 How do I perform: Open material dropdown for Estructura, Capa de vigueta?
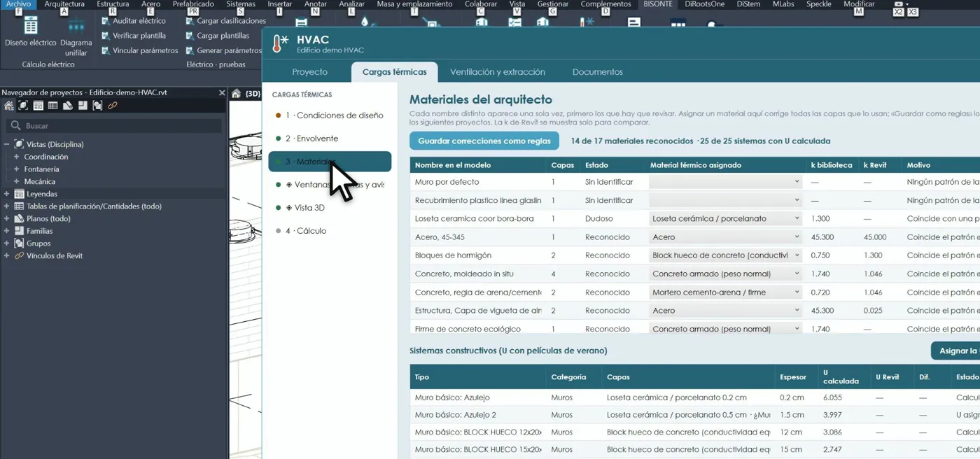pyautogui.click(x=725, y=311)
